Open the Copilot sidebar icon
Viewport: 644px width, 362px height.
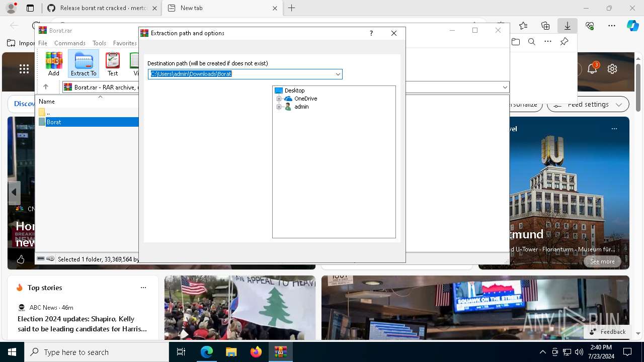click(633, 26)
